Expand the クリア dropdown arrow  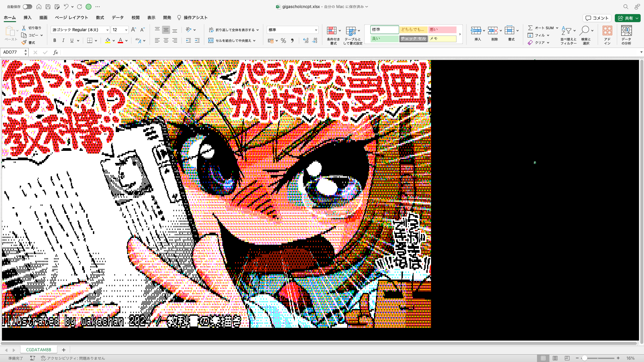point(548,43)
